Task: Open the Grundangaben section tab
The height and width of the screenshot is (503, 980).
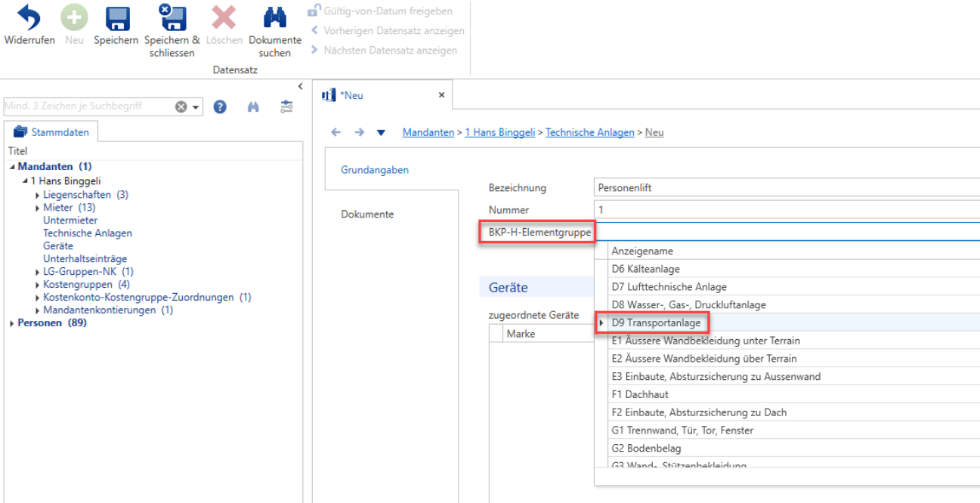Action: (x=391, y=170)
